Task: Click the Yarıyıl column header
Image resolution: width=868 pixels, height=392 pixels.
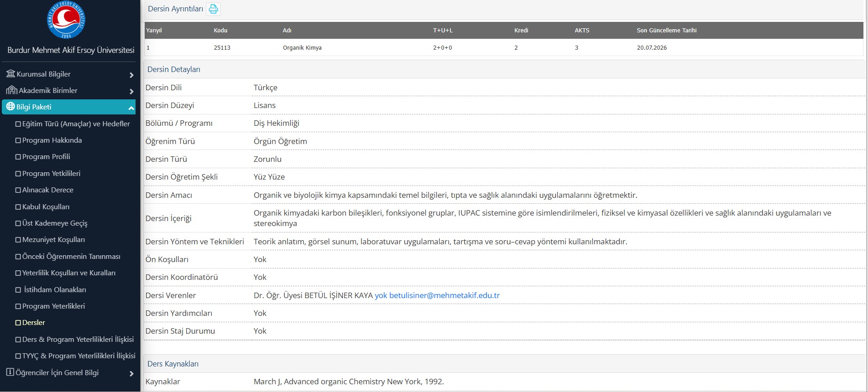Action: point(154,31)
